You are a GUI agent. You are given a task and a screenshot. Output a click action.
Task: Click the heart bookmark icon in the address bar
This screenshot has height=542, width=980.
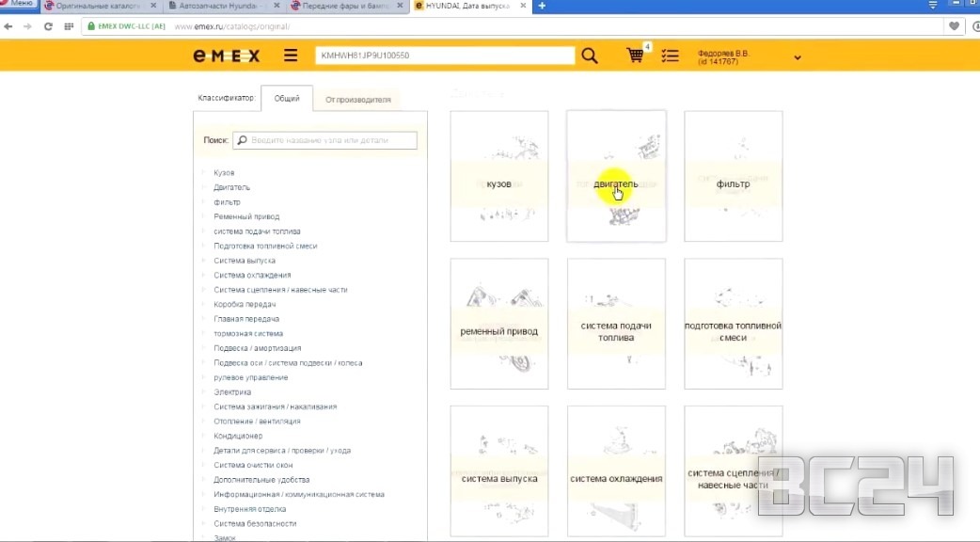[955, 26]
